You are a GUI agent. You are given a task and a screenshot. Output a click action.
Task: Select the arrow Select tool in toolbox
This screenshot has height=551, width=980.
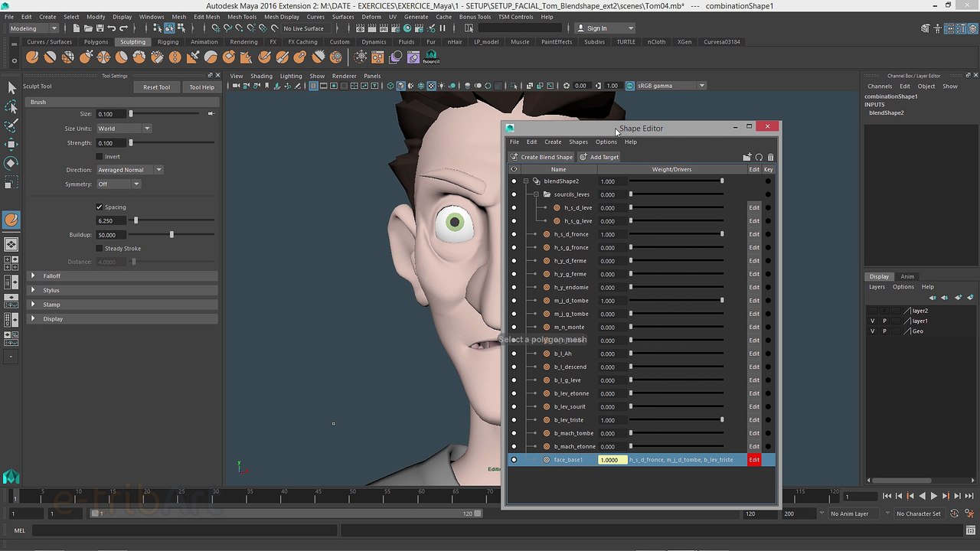11,88
